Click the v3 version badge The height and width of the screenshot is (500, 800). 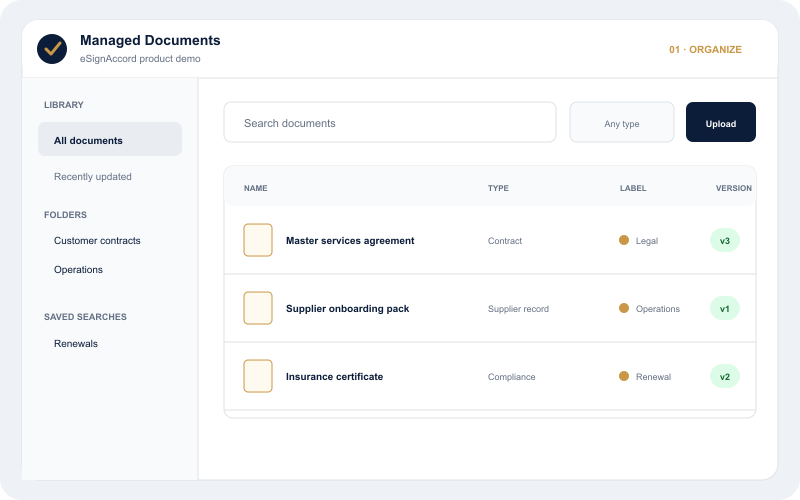tap(724, 240)
